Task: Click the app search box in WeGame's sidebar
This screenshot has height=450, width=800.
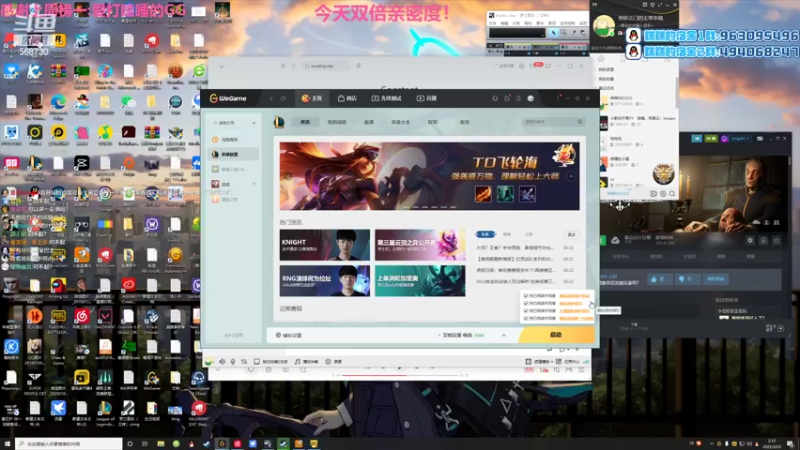Action: click(x=231, y=123)
